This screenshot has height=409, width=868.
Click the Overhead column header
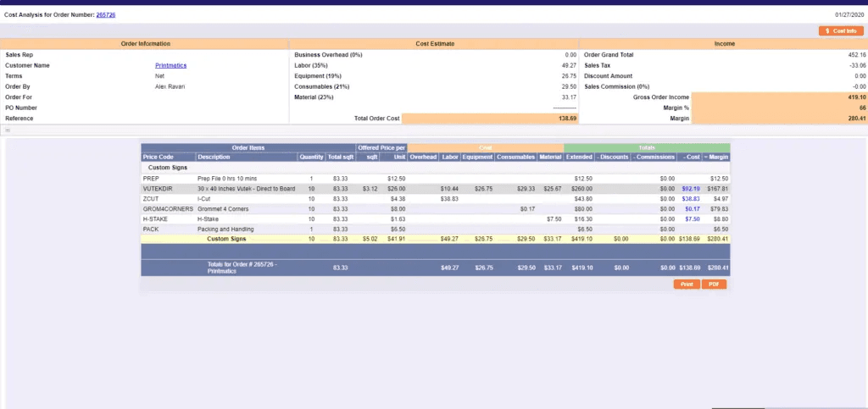[424, 157]
